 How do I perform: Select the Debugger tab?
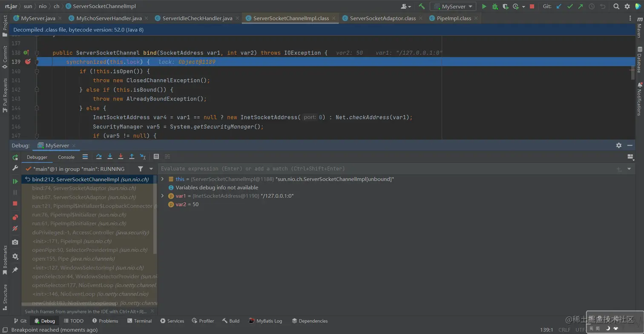coord(37,157)
